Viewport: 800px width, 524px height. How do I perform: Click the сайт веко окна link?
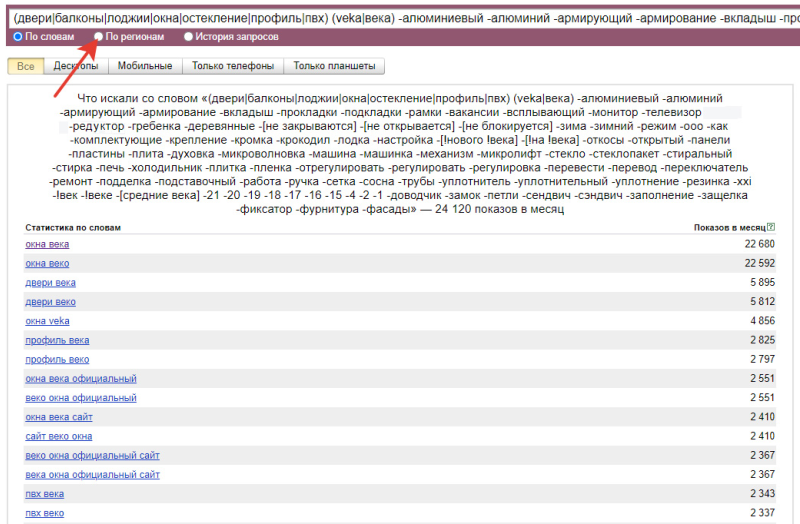58,437
